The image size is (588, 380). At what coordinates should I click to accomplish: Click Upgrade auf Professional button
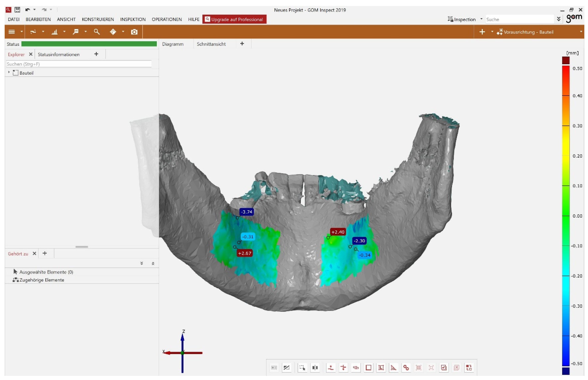pyautogui.click(x=234, y=19)
